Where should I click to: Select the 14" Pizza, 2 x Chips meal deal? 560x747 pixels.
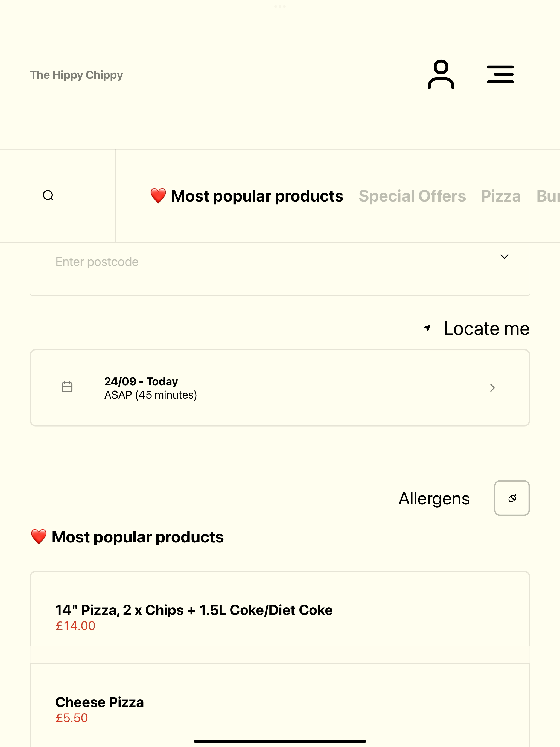click(x=280, y=617)
